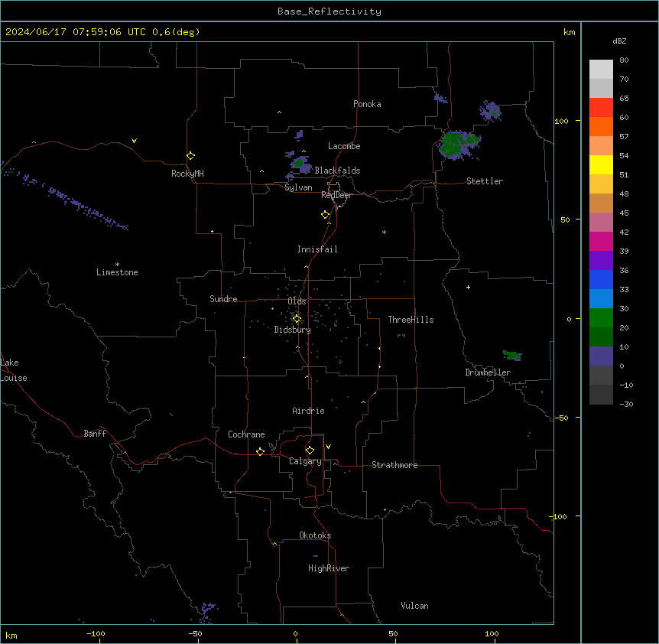The width and height of the screenshot is (659, 644).
Task: Click the magenta swatch between 42 and 39 dBZ
Action: click(601, 241)
